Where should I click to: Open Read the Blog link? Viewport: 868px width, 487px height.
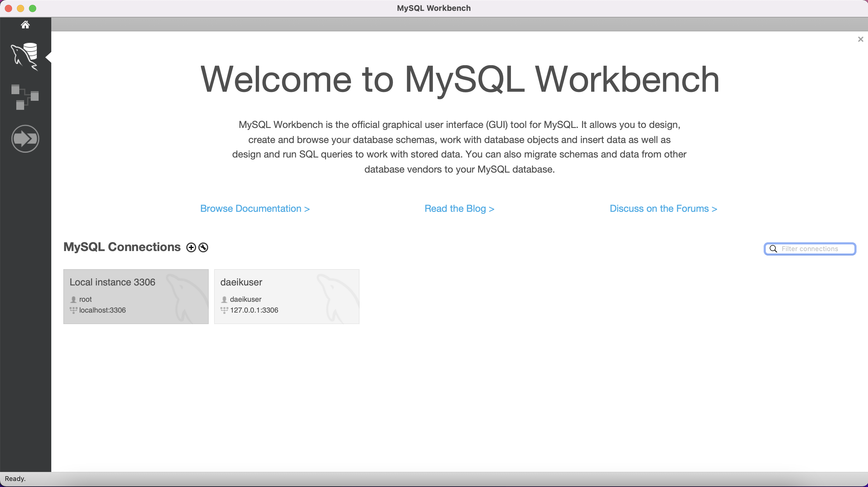[459, 208]
